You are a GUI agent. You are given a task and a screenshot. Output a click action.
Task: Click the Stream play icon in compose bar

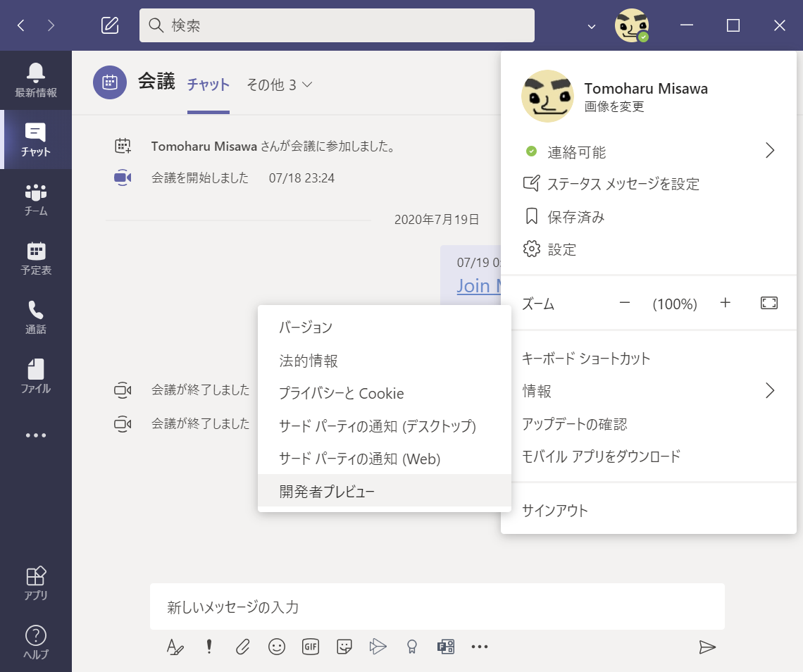(378, 647)
